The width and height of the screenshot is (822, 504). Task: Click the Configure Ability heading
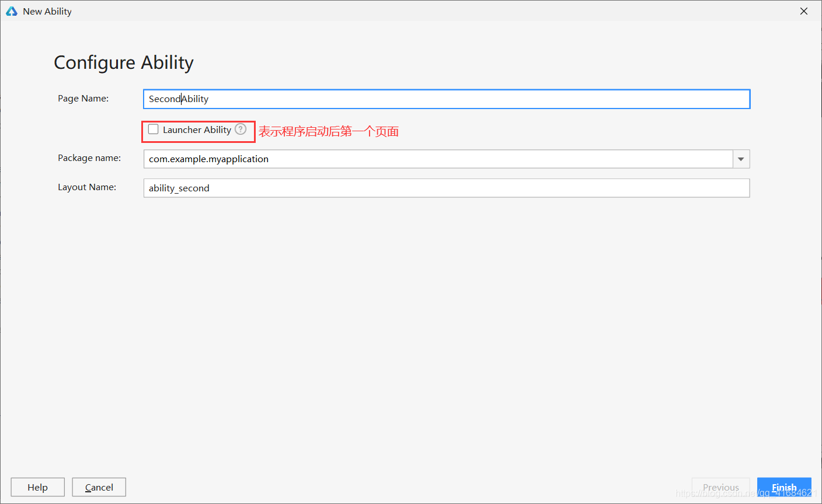click(124, 62)
